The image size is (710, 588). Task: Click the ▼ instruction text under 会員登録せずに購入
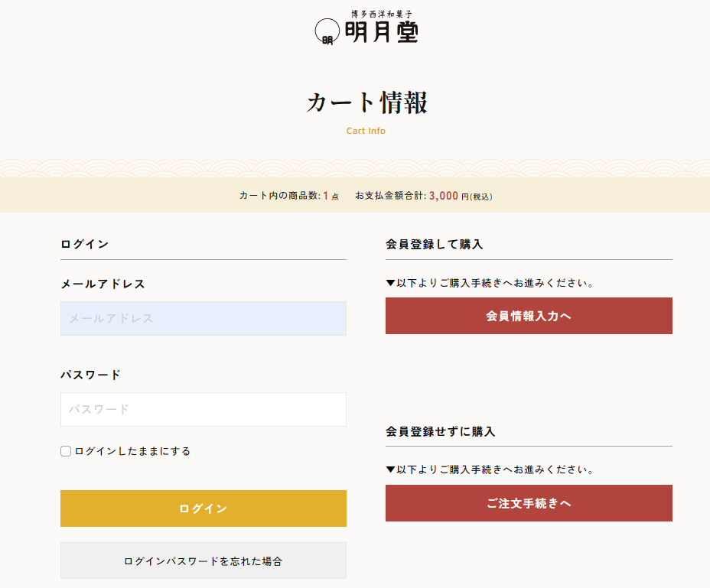[x=490, y=469]
